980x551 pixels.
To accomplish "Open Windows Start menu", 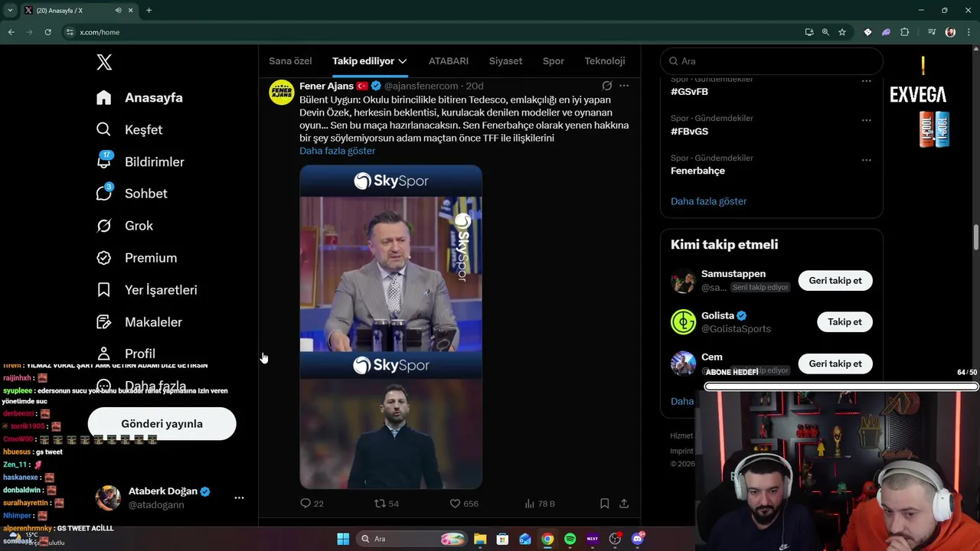I will (x=343, y=539).
